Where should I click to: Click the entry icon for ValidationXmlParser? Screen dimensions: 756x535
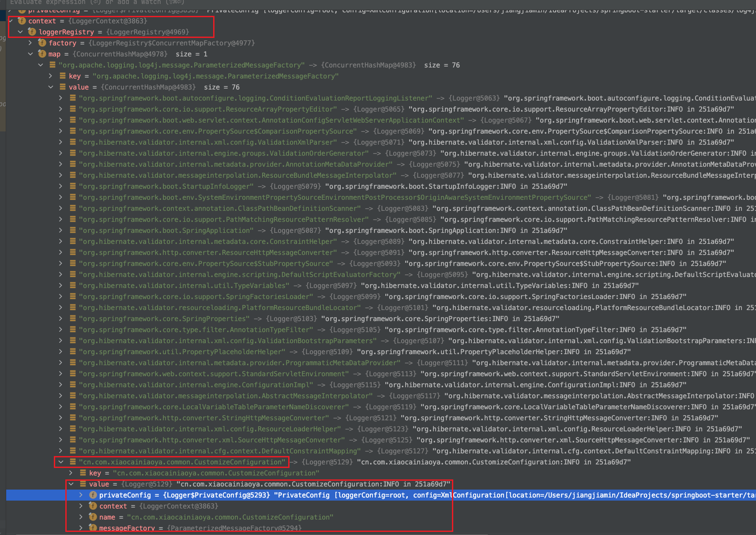click(x=72, y=142)
